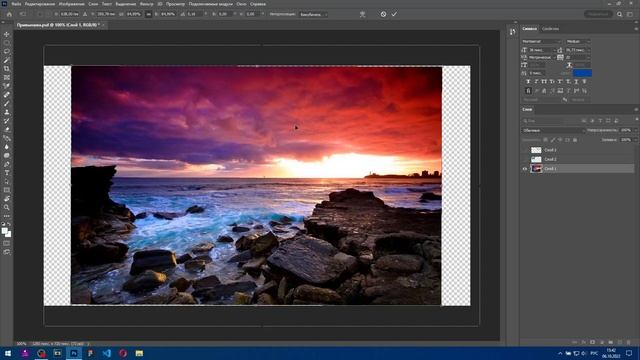Commit the transform with the checkmark
This screenshot has width=640, height=360.
point(394,14)
